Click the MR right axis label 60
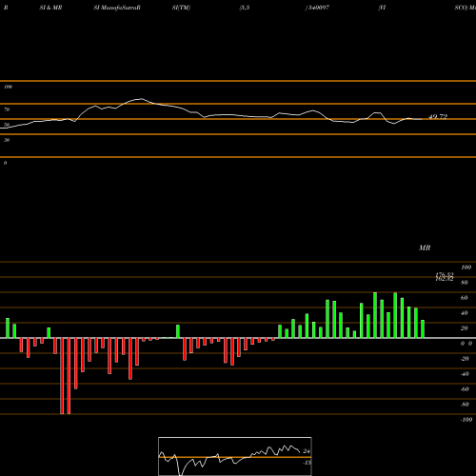 (x=465, y=298)
